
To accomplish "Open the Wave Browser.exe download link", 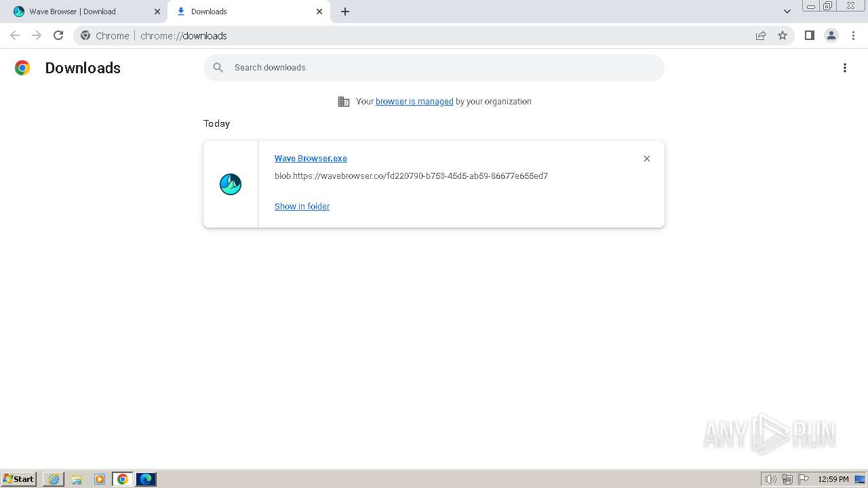I will (x=311, y=159).
